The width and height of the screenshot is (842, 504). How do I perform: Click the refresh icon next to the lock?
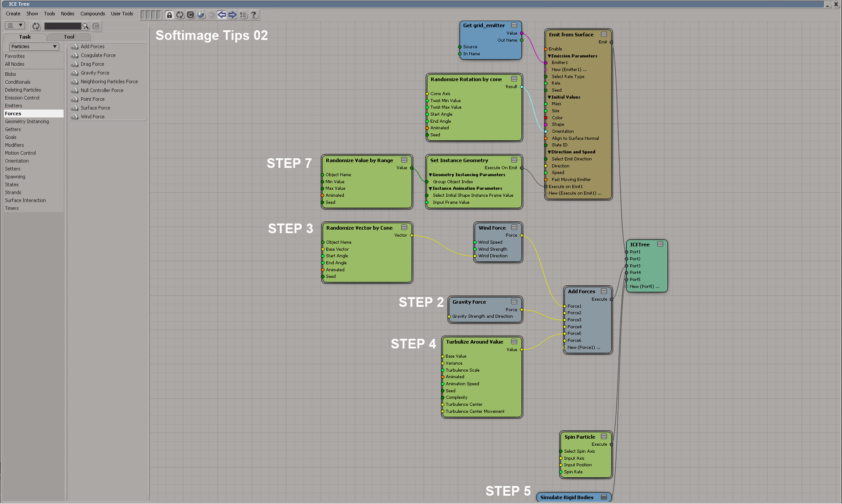[180, 15]
